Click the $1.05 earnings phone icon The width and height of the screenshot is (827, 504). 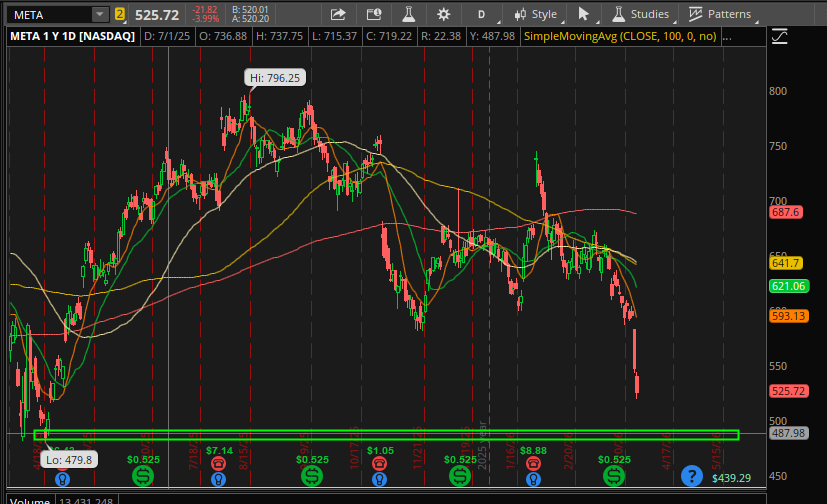379,463
